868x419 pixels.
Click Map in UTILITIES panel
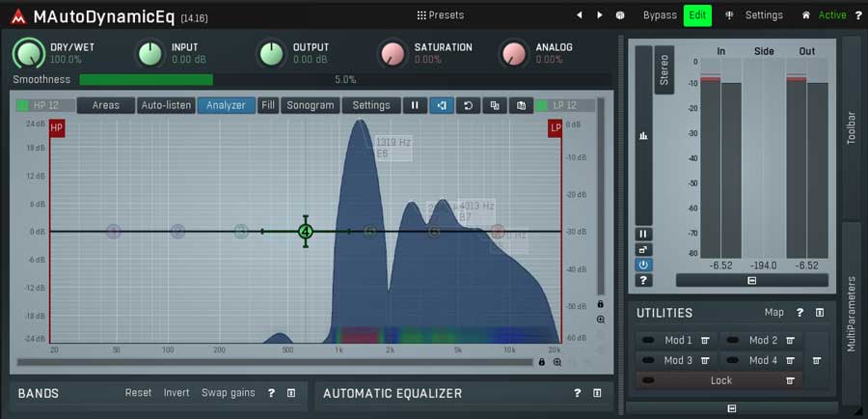pyautogui.click(x=773, y=313)
